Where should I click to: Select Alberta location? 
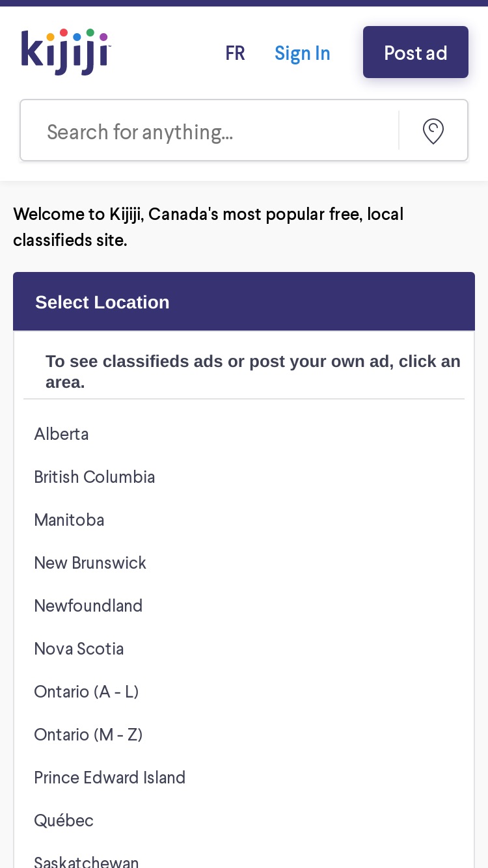(x=61, y=434)
